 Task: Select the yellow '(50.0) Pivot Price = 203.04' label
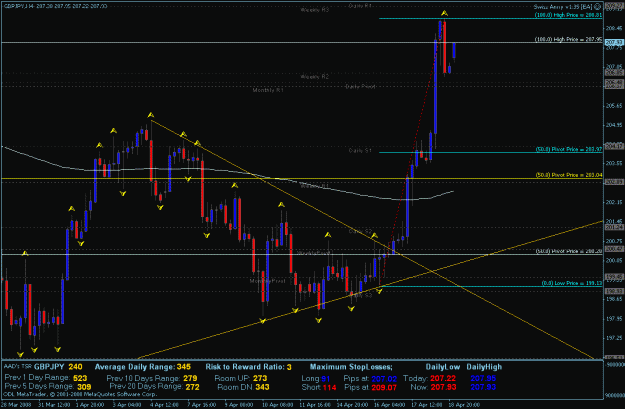click(568, 175)
